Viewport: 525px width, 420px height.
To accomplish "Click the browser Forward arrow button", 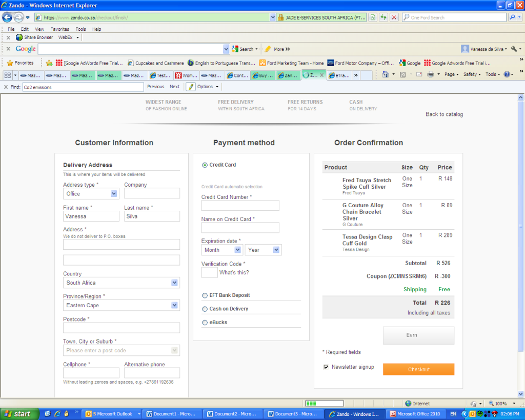I will click(x=19, y=17).
